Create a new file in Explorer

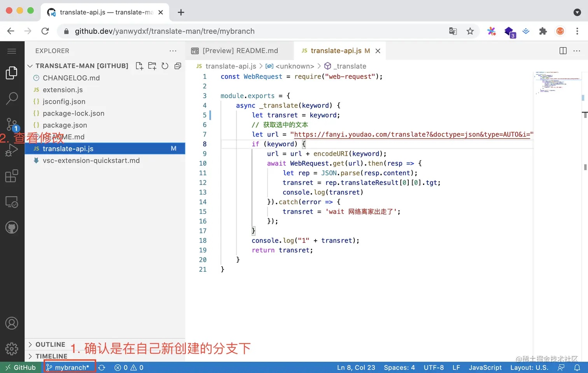139,66
